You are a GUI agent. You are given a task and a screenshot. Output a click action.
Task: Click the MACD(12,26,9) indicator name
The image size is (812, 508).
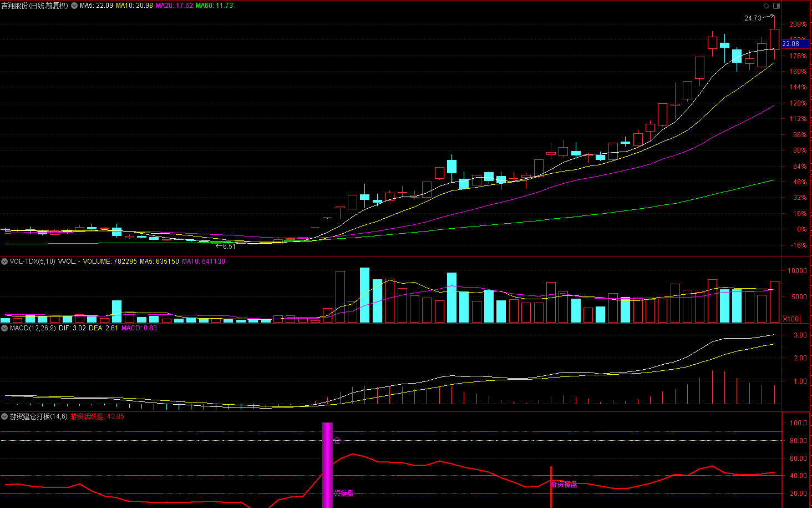[33, 328]
